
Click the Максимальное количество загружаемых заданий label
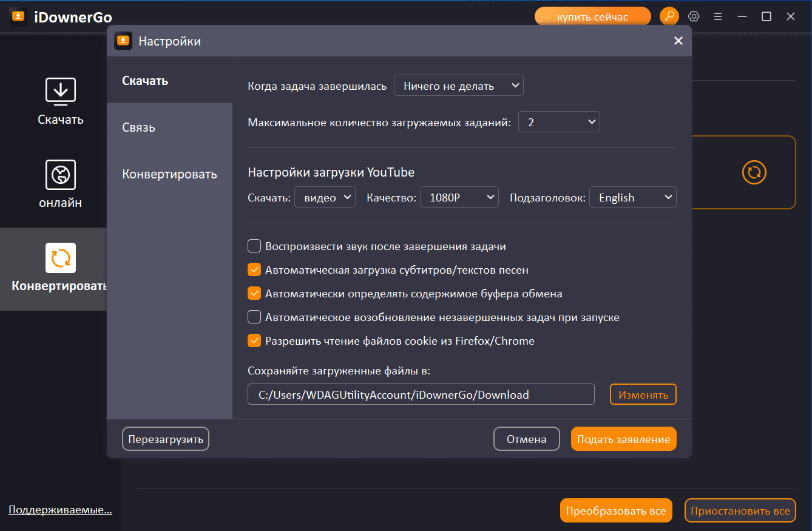point(380,123)
